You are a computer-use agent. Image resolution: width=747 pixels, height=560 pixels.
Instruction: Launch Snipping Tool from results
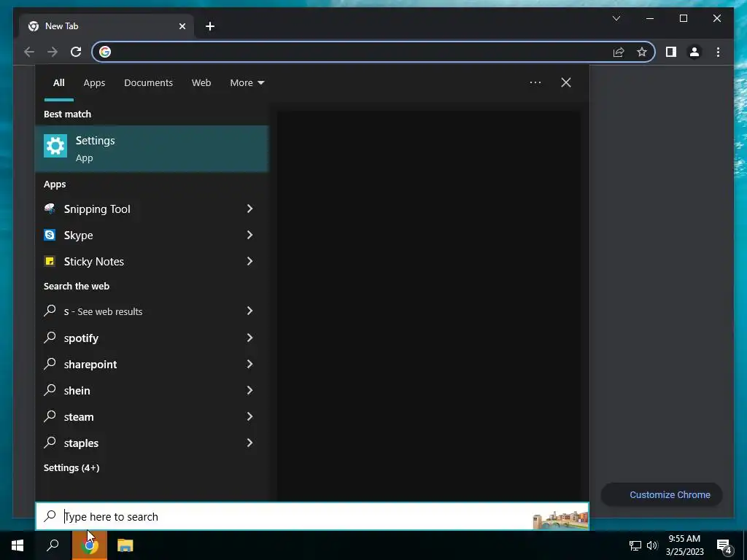tap(152, 209)
